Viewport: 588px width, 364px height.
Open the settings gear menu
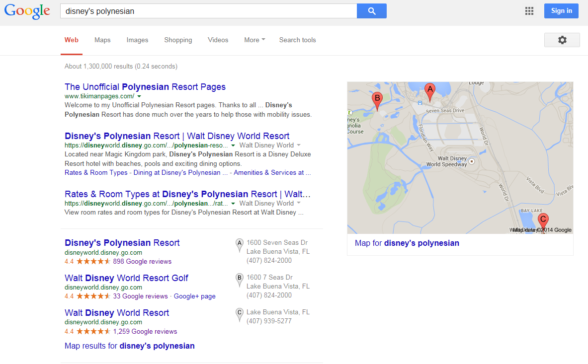562,40
